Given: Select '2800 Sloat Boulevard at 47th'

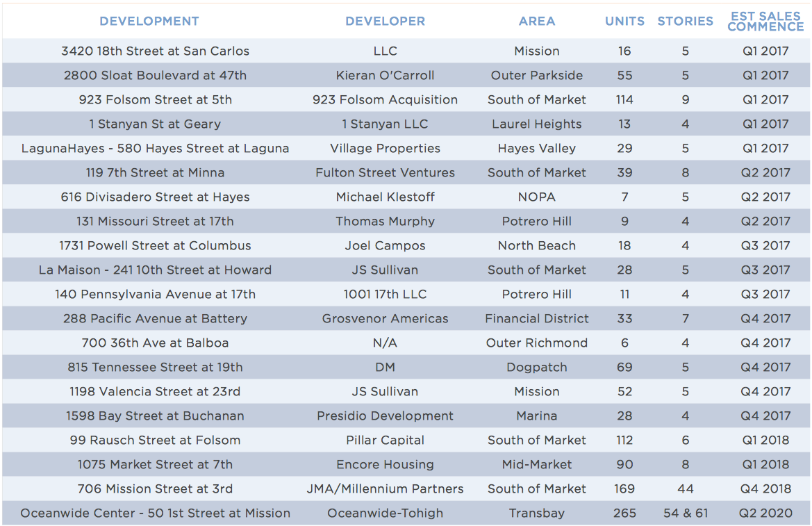Looking at the screenshot, I should click(x=155, y=75).
